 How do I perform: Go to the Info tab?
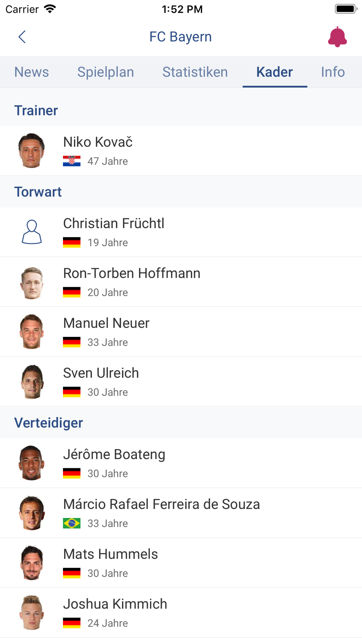tap(333, 72)
